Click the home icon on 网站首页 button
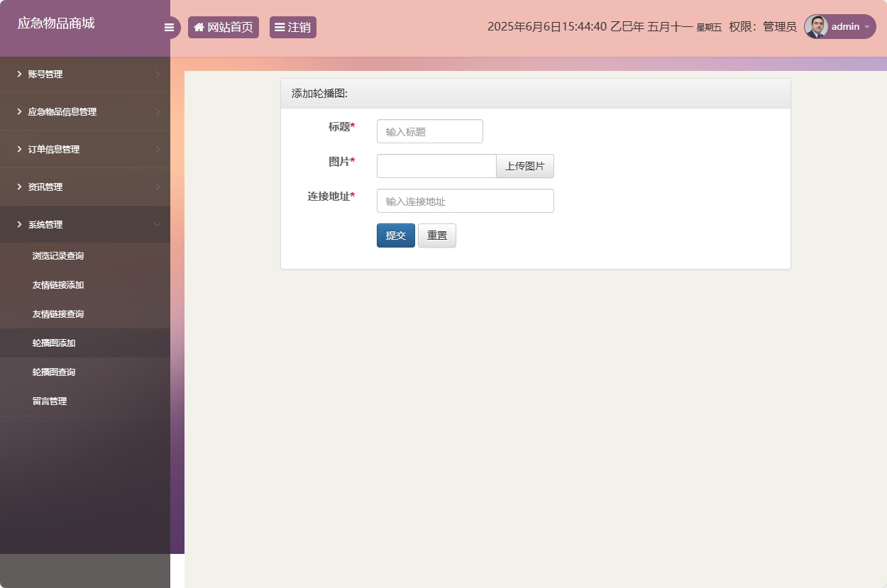887x588 pixels. tap(199, 27)
